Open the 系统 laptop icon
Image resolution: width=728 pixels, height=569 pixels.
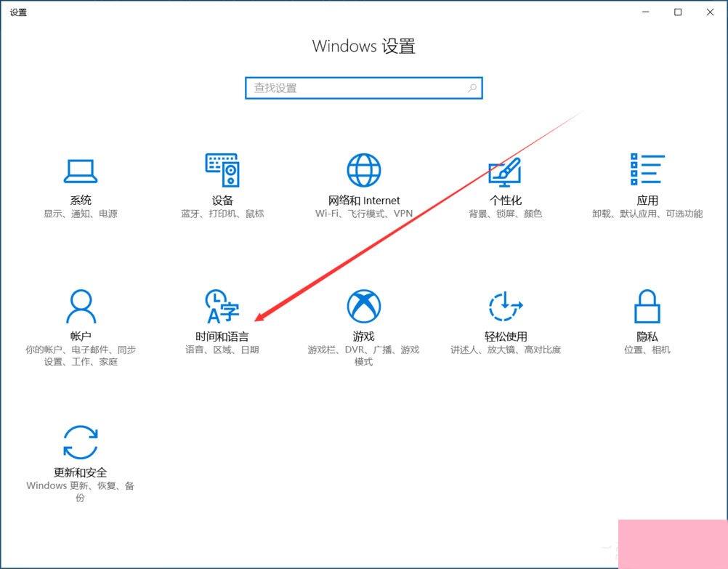tap(81, 171)
